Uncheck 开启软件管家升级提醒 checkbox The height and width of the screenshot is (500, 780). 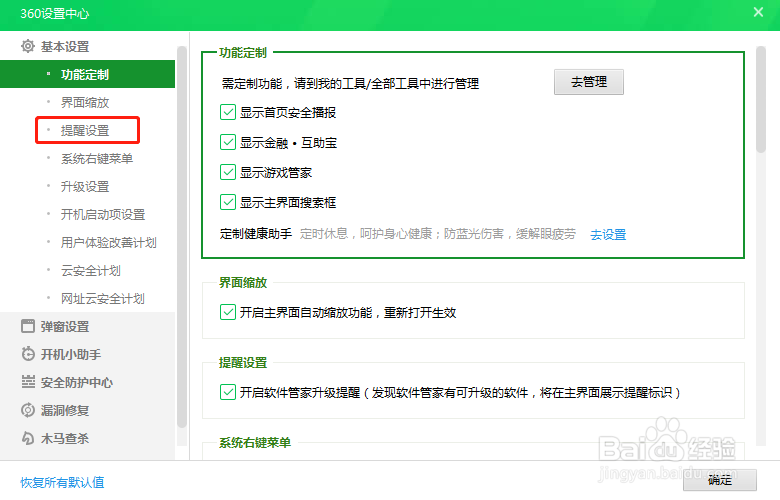click(228, 393)
